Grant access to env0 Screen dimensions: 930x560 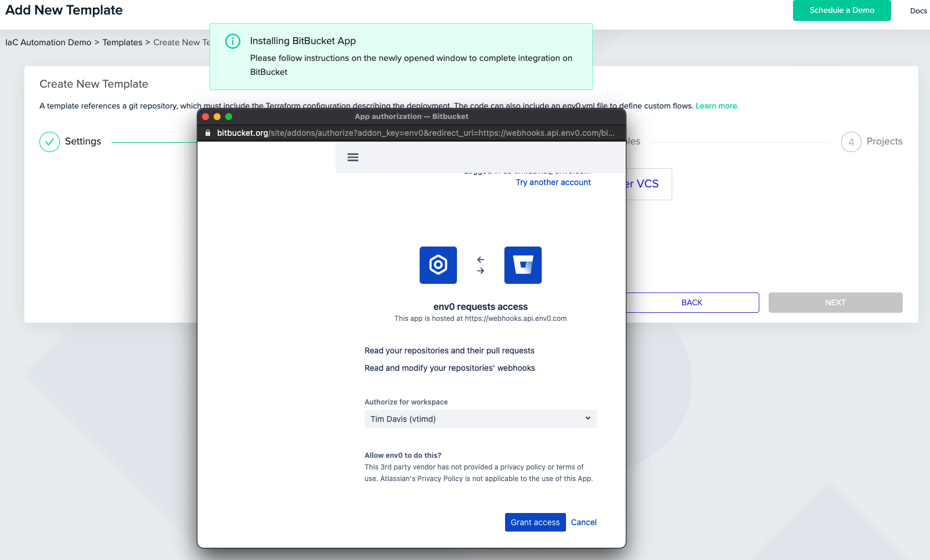[535, 522]
